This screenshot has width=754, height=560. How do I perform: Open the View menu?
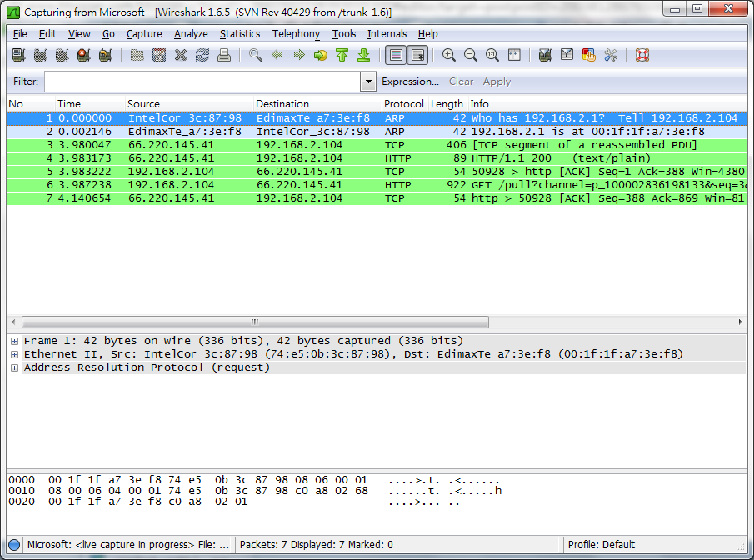79,34
